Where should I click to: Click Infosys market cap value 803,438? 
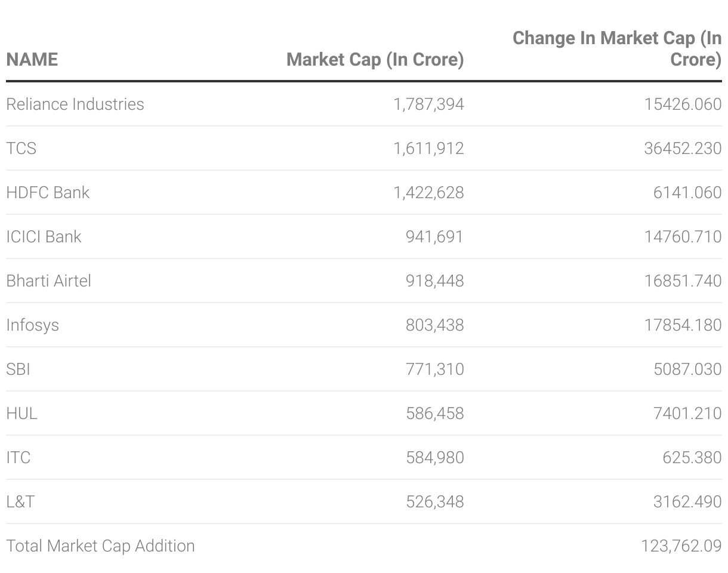pyautogui.click(x=434, y=325)
